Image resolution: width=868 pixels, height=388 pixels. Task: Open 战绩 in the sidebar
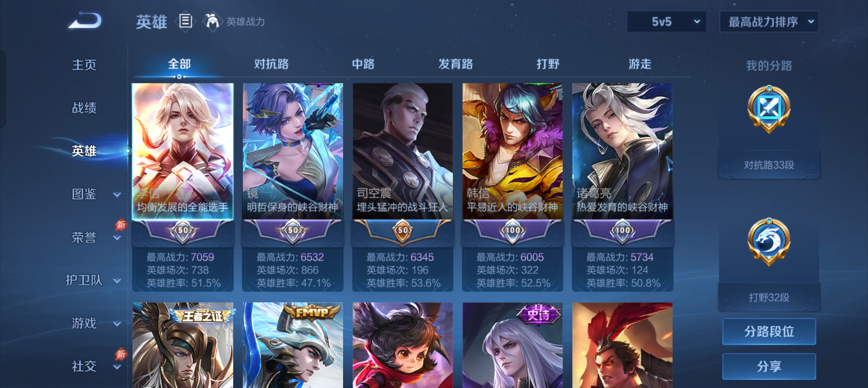[x=84, y=108]
